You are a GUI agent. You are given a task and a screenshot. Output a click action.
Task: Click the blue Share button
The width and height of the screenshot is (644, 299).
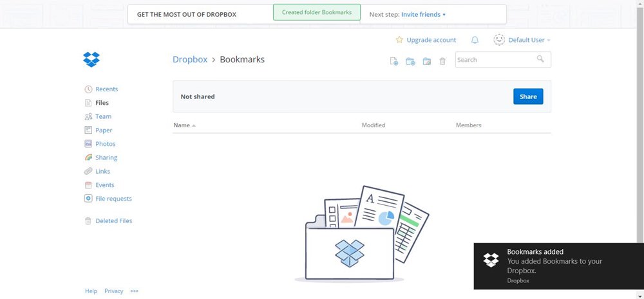(528, 96)
